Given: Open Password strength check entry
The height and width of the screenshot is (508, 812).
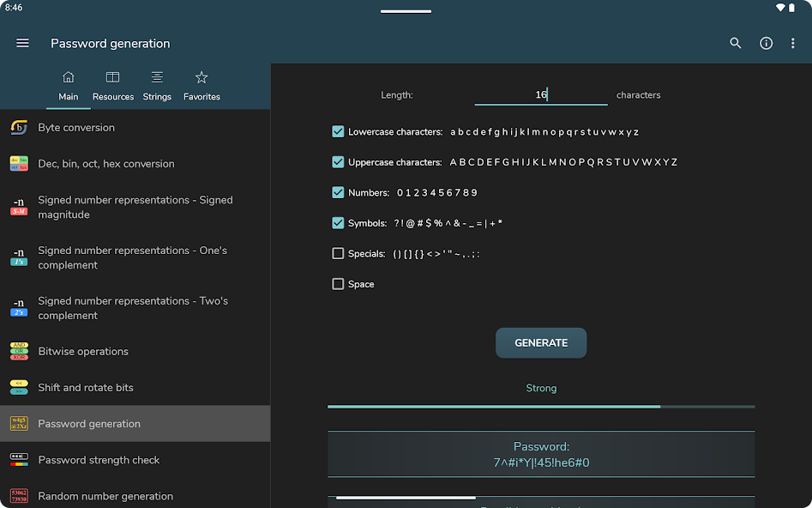Looking at the screenshot, I should [135, 460].
